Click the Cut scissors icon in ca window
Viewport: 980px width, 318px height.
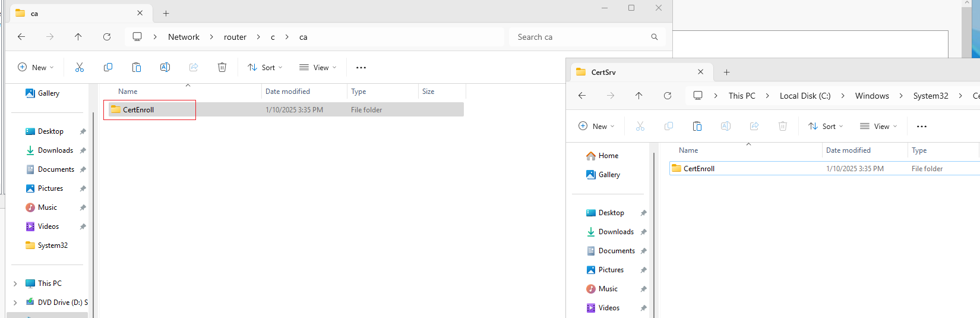pyautogui.click(x=80, y=67)
